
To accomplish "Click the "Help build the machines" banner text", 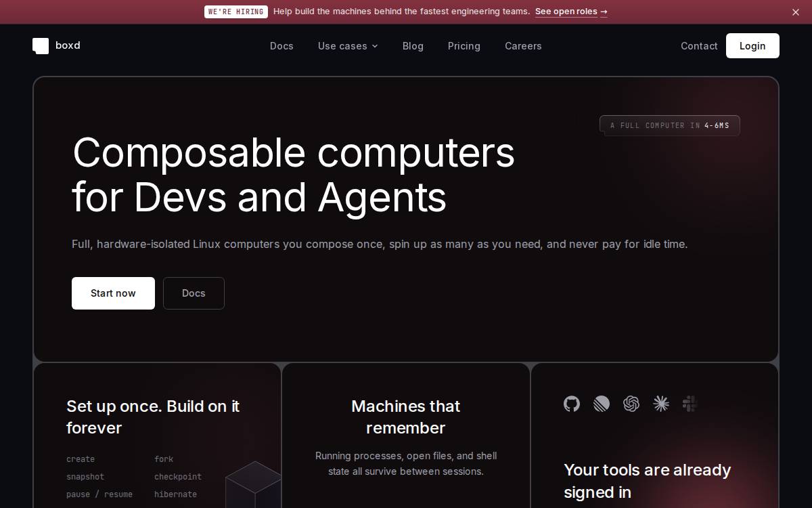I will 402,12.
